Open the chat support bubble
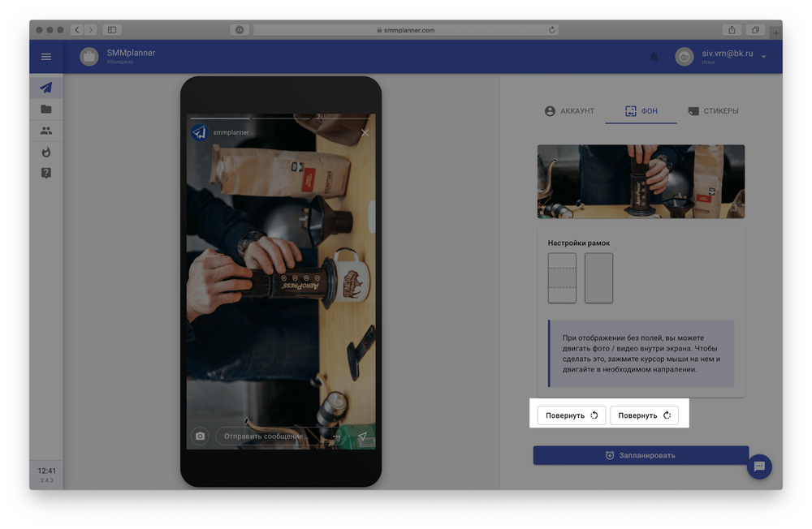 click(759, 467)
